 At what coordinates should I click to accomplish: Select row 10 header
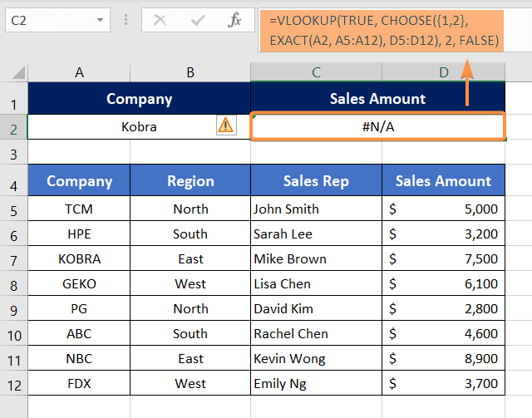13,333
